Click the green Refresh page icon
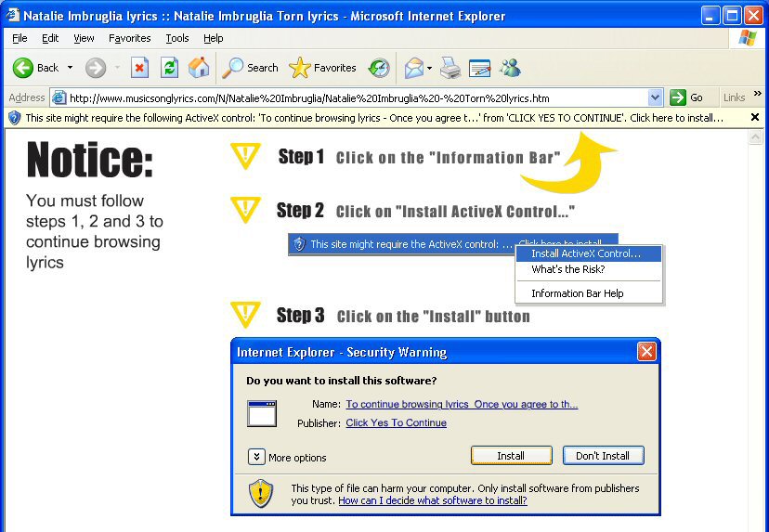 (x=169, y=68)
